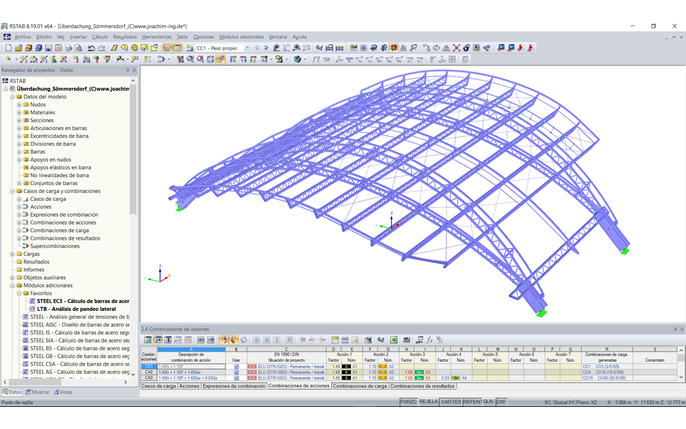Click the yellow P action swatch in row CA1
This screenshot has height=429, width=686.
point(383,366)
